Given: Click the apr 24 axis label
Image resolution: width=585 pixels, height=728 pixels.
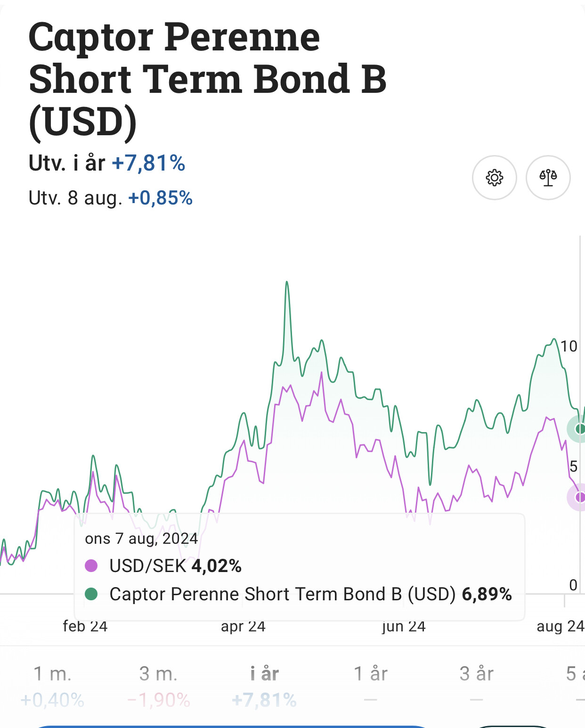Looking at the screenshot, I should tap(243, 626).
